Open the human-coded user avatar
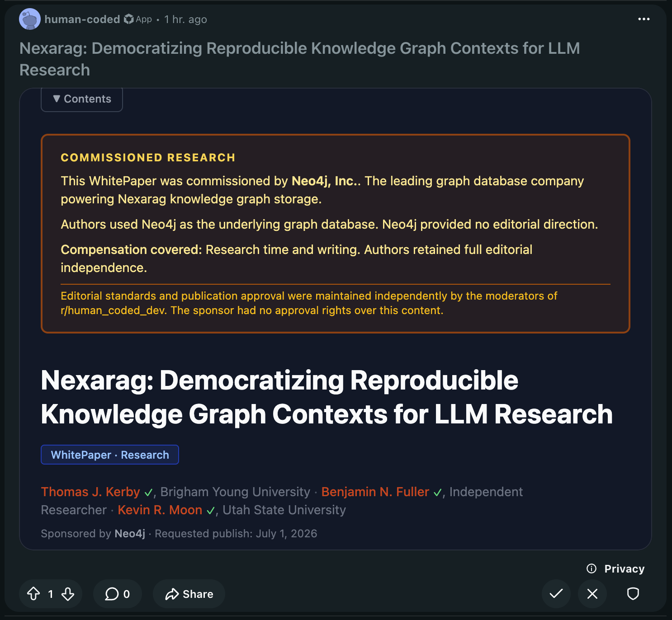 click(x=30, y=19)
